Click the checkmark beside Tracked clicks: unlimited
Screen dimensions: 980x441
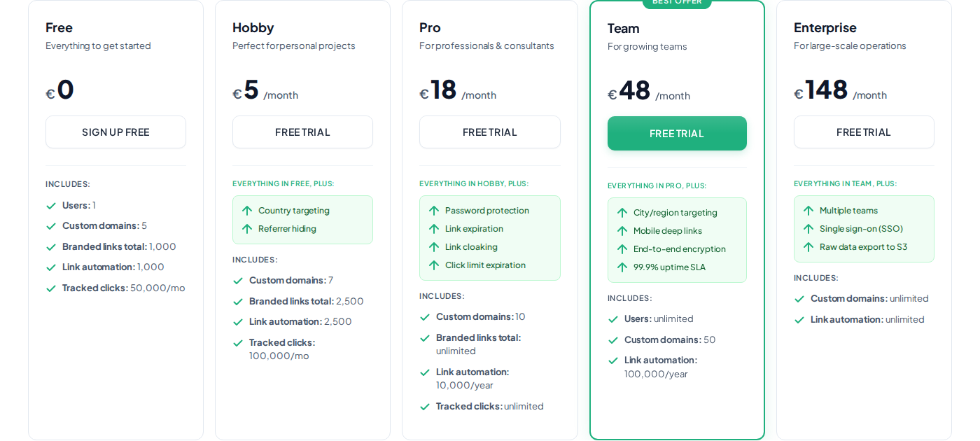coord(424,406)
